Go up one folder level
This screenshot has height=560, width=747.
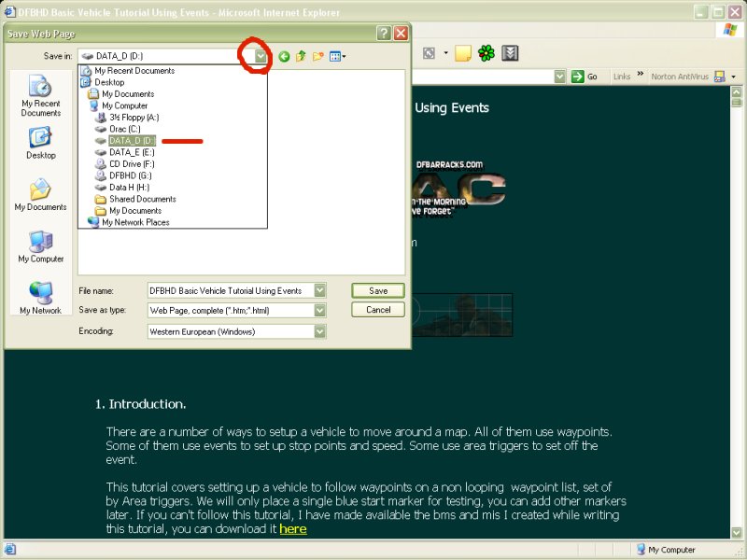tap(301, 56)
